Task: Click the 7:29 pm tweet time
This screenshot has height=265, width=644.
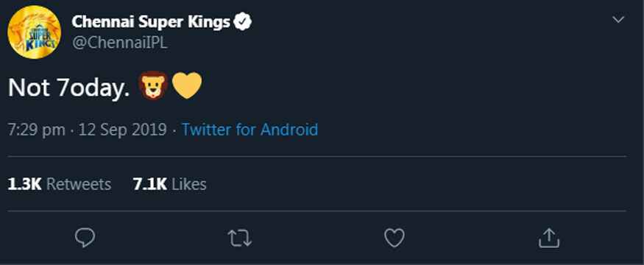Action: (x=37, y=130)
